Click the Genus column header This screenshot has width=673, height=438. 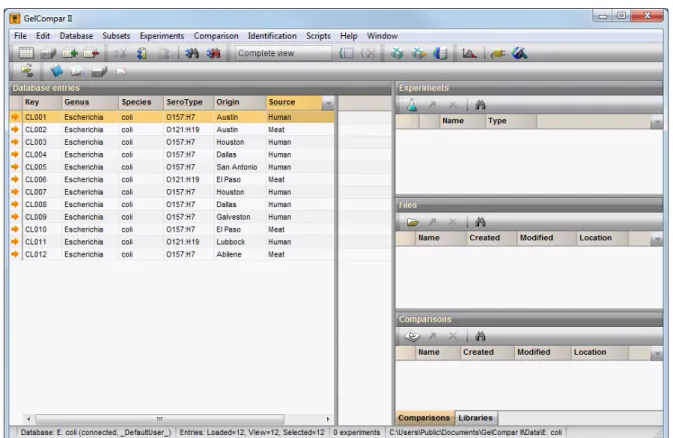coord(89,102)
